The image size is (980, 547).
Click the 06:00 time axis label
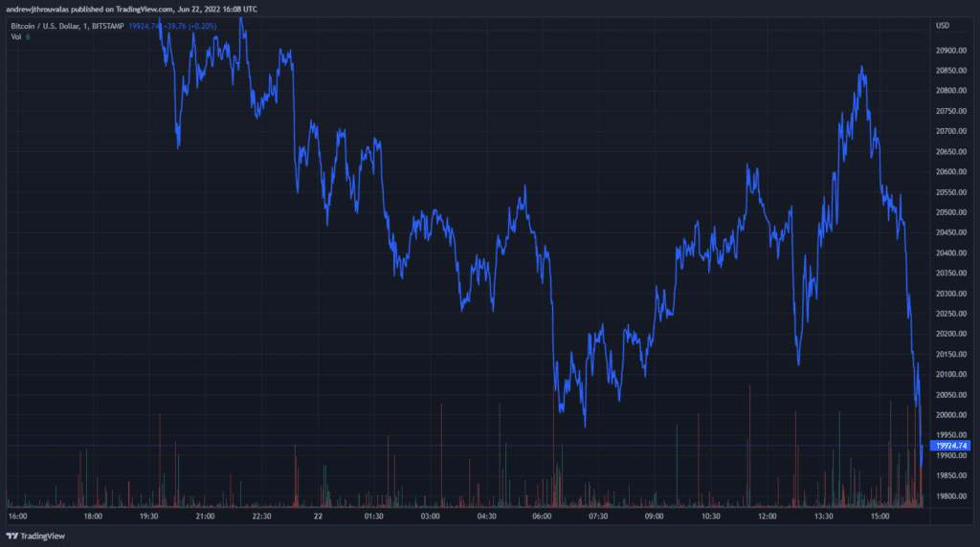coord(542,516)
